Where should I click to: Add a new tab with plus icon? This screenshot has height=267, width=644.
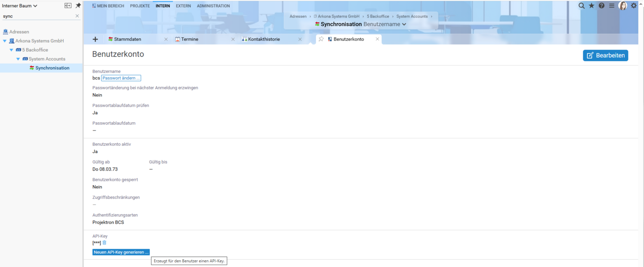pos(95,40)
